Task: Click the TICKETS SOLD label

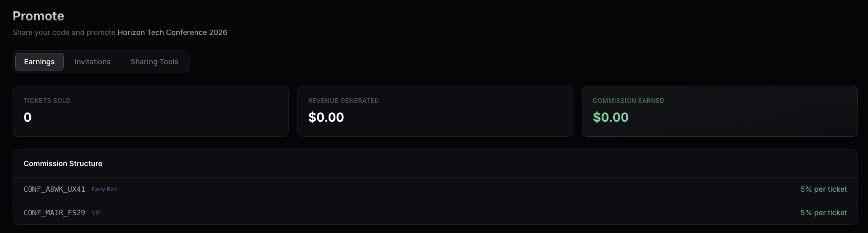Action: coord(47,101)
